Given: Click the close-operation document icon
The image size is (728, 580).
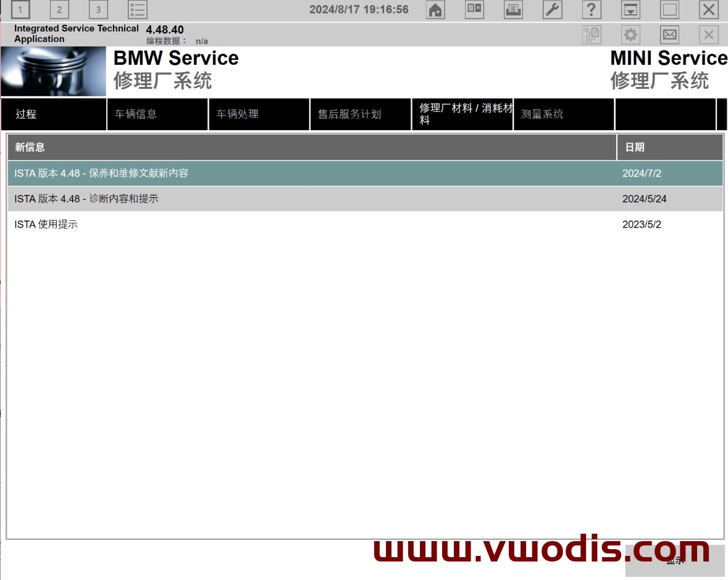Looking at the screenshot, I should (x=474, y=10).
